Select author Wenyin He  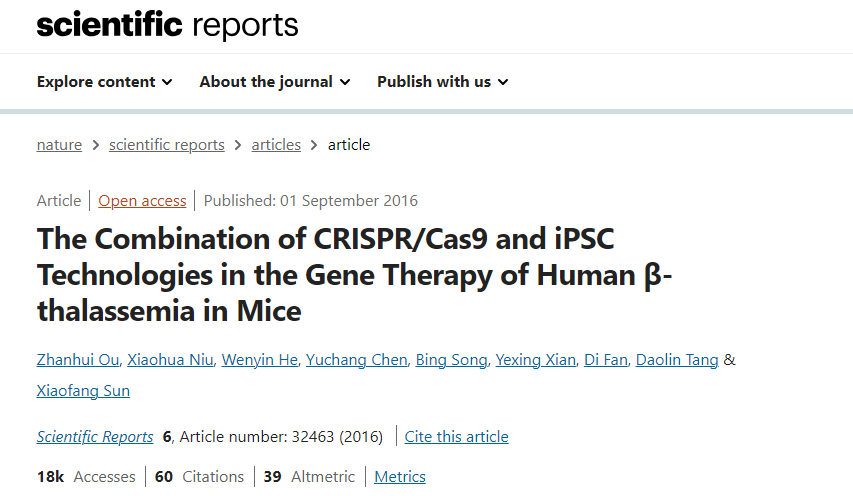[x=259, y=359]
